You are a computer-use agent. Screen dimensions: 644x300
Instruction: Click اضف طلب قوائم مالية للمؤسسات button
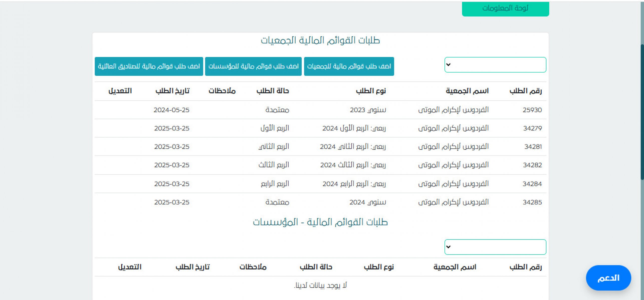point(253,66)
